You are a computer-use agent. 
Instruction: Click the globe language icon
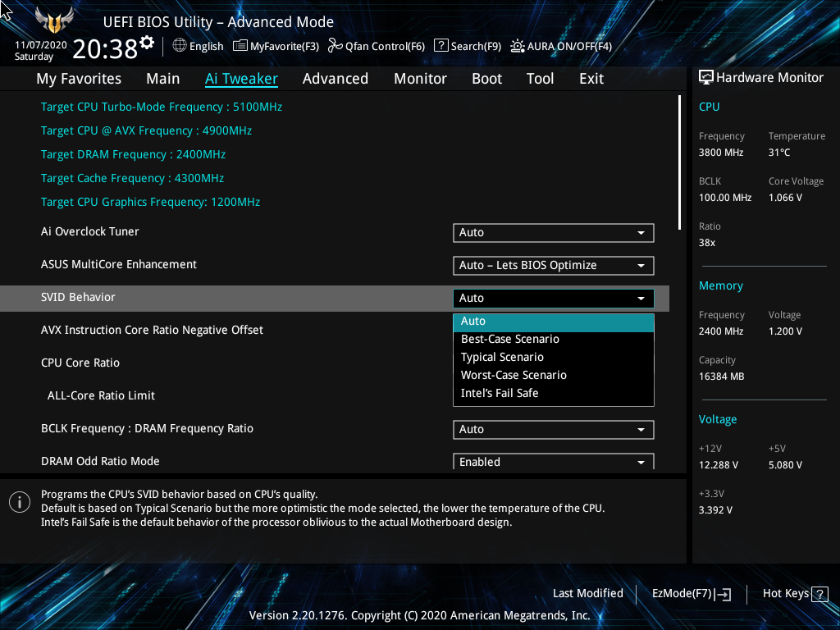180,46
